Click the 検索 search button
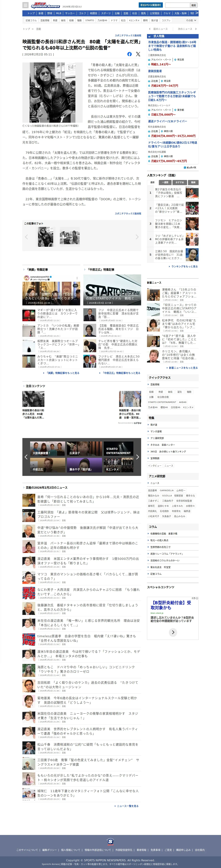Screen dimensions: 221x868 click(194, 5)
